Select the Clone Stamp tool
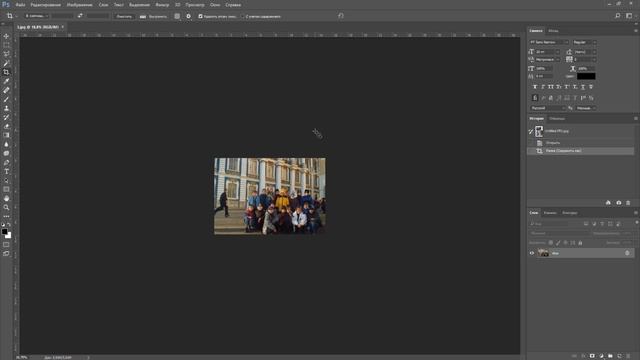 click(x=6, y=108)
